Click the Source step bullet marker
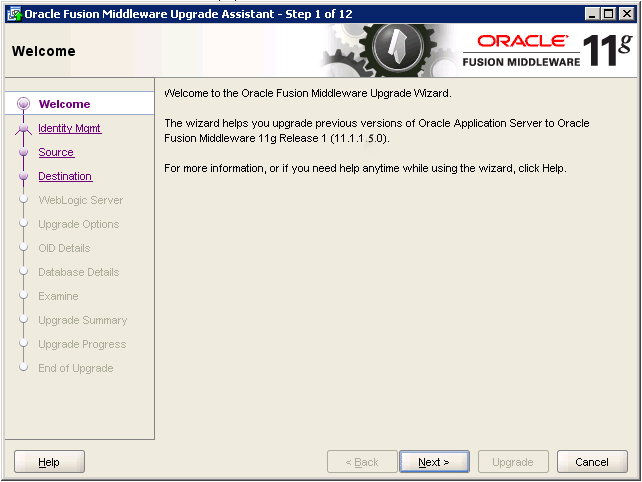642x482 pixels. coord(23,152)
